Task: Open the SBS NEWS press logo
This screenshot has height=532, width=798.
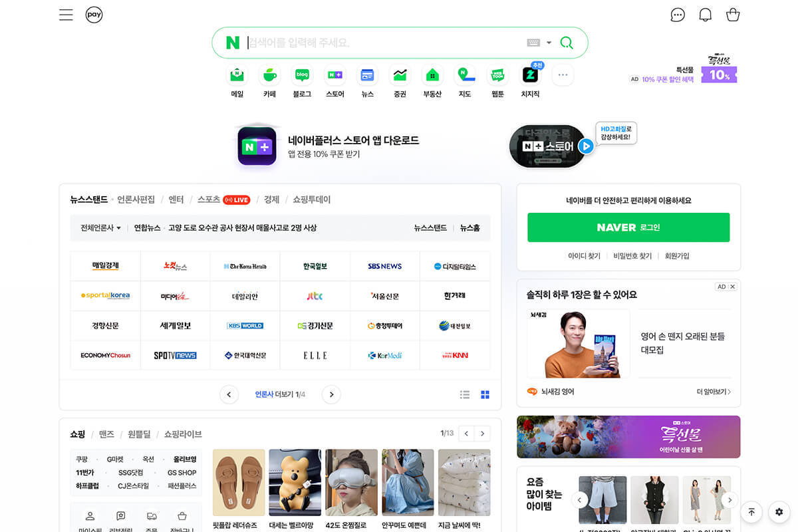Action: click(x=385, y=266)
